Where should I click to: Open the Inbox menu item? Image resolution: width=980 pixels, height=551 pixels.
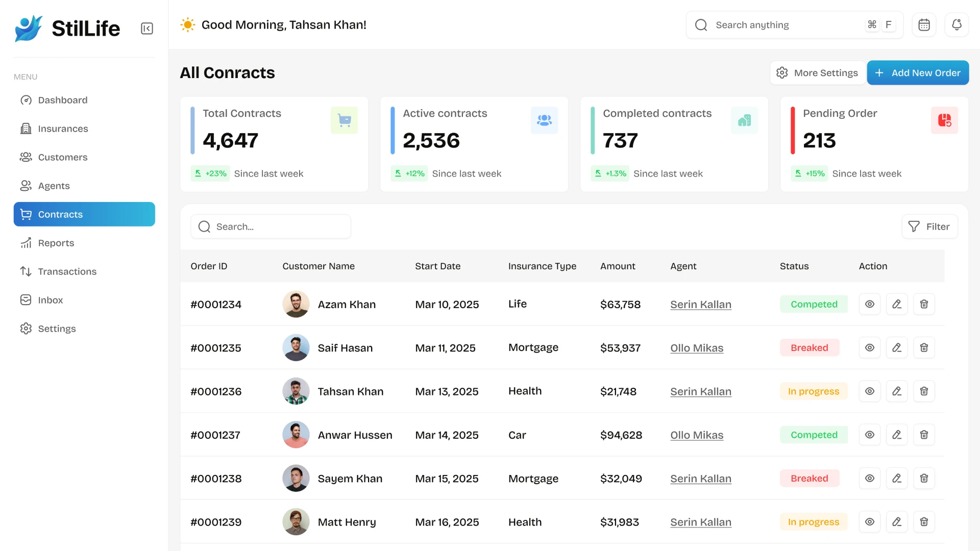[x=50, y=300]
